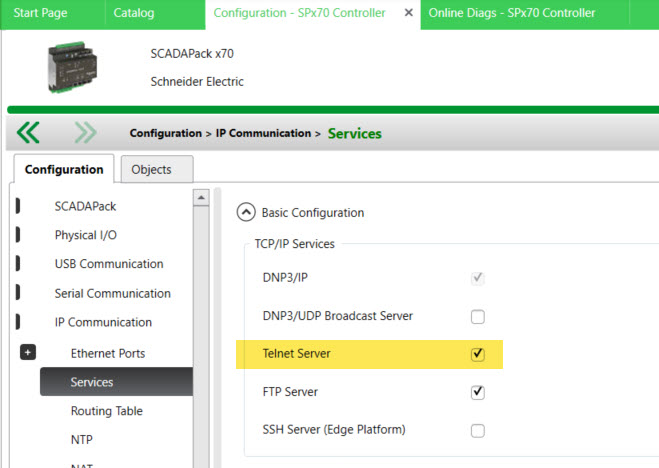Go back with double left chevron
The image size is (659, 468).
pos(28,133)
